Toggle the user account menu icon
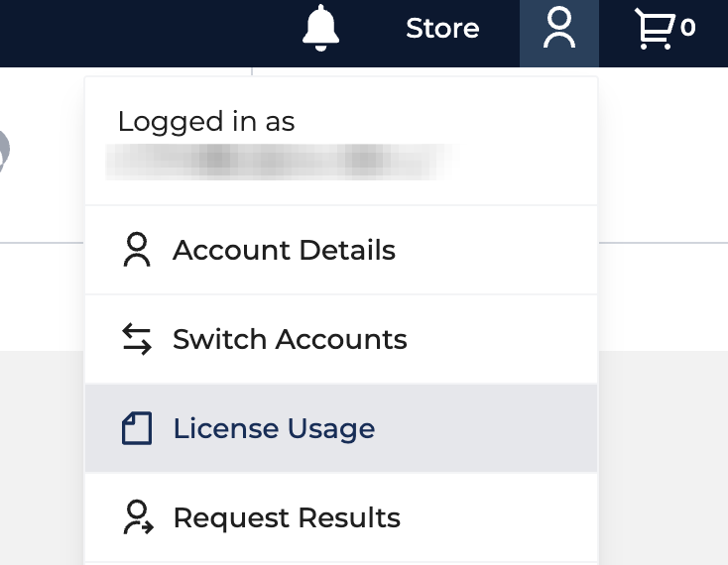 (x=559, y=34)
